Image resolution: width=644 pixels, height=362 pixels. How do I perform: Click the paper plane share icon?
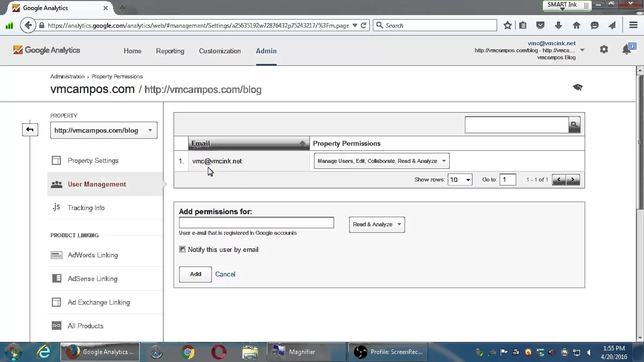pos(612,25)
